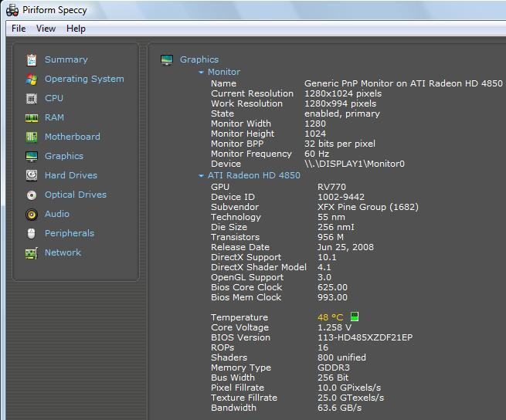Click the Summary clipboard icon
Image resolution: width=506 pixels, height=420 pixels.
tap(32, 59)
